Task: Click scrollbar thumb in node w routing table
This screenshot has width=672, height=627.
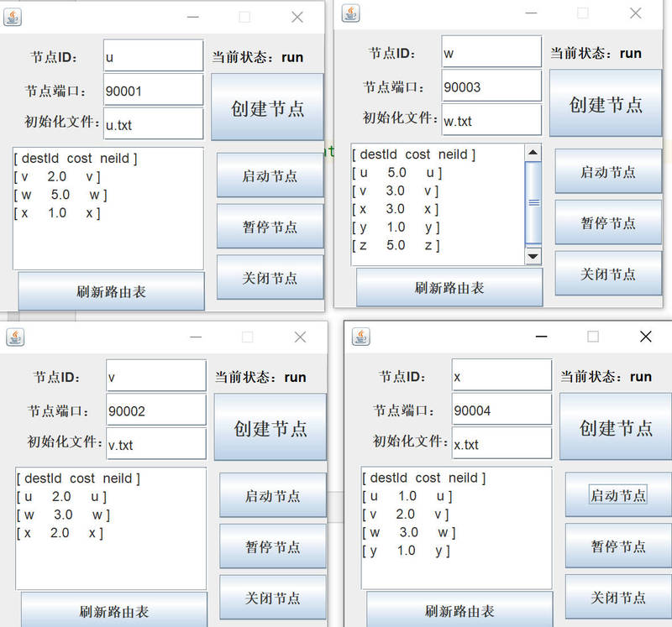Action: tap(533, 202)
